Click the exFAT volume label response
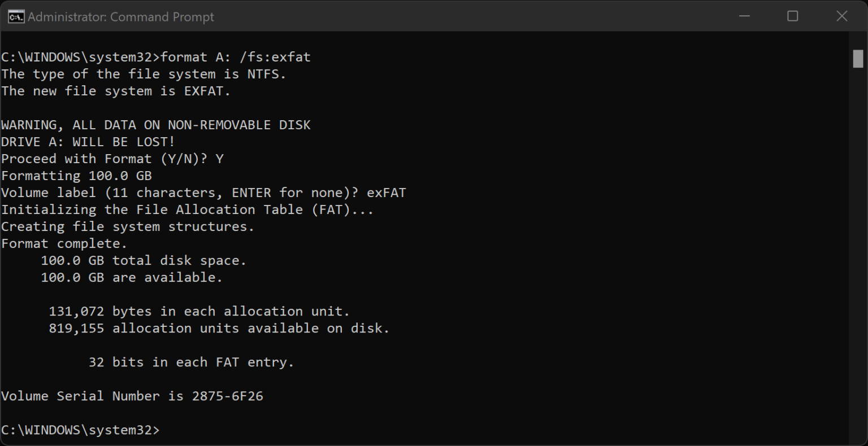This screenshot has width=868, height=446. click(386, 192)
